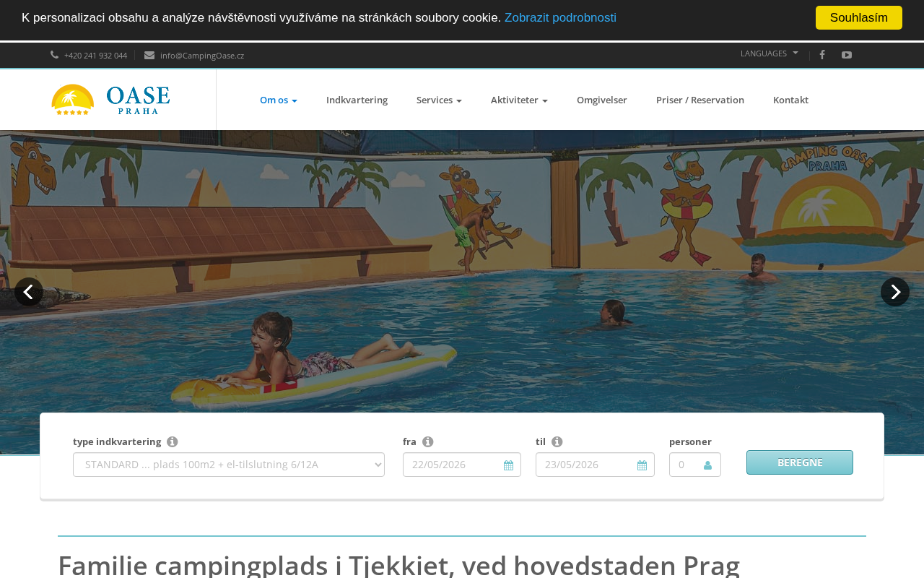Viewport: 924px width, 578px height.
Task: Open the YouTube channel icon
Action: tap(847, 55)
